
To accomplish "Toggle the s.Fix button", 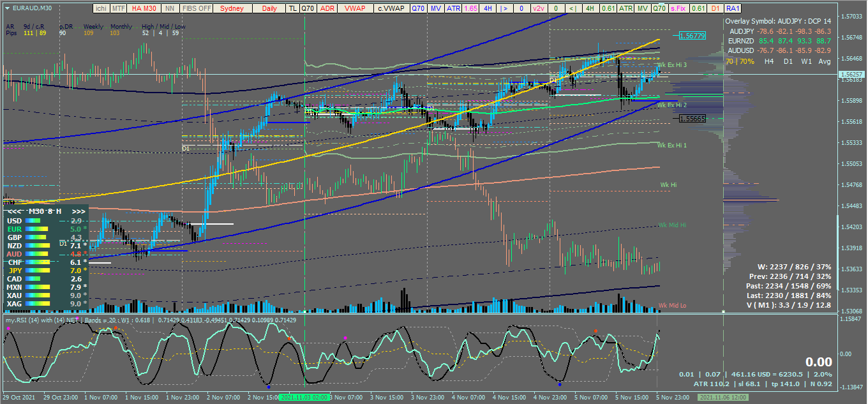I will pyautogui.click(x=680, y=8).
